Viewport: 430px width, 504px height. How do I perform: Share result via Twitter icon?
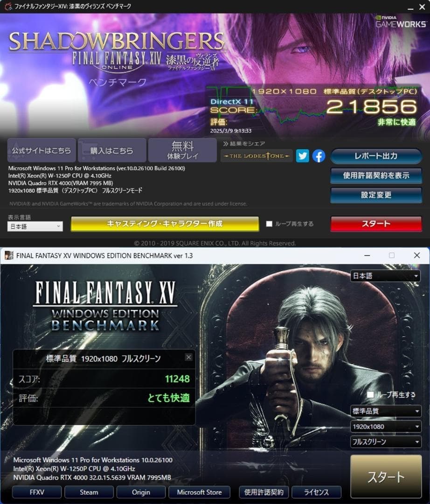302,156
